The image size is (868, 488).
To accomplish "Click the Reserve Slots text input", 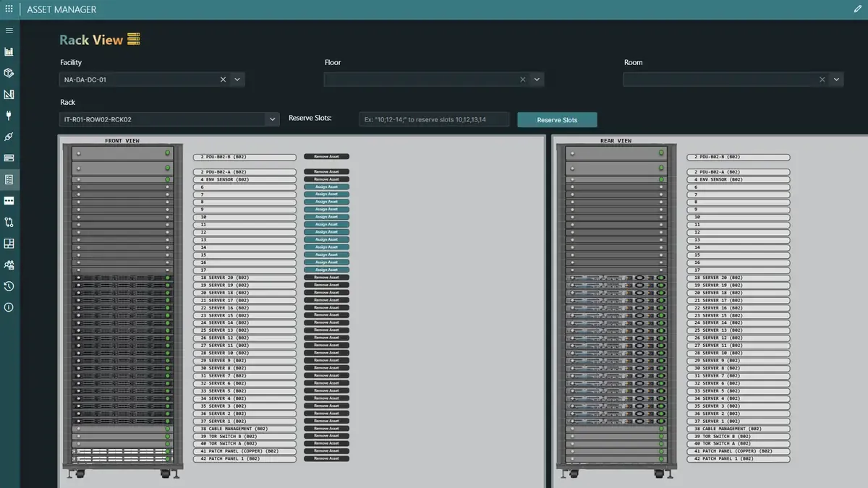I will 434,119.
